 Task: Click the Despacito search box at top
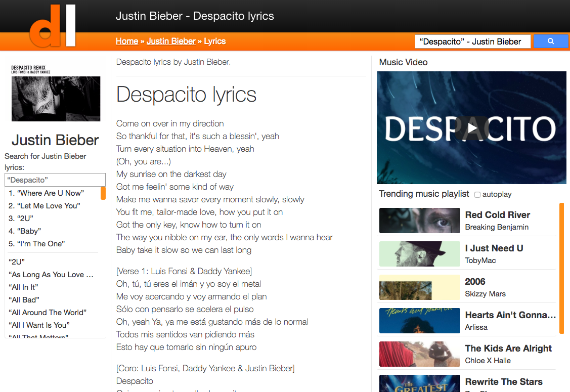click(x=472, y=41)
